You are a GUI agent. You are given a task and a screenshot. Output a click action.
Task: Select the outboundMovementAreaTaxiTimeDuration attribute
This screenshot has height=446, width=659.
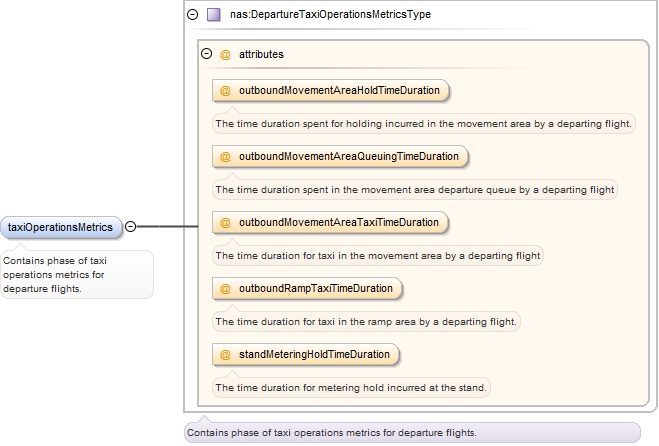click(338, 223)
